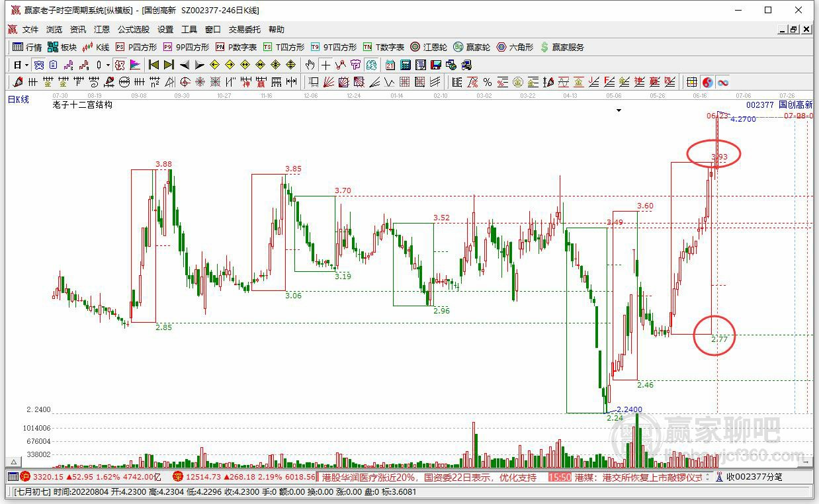Screen dimensions: 819x504
Task: Open the 公式选股 menu
Action: tap(134, 30)
